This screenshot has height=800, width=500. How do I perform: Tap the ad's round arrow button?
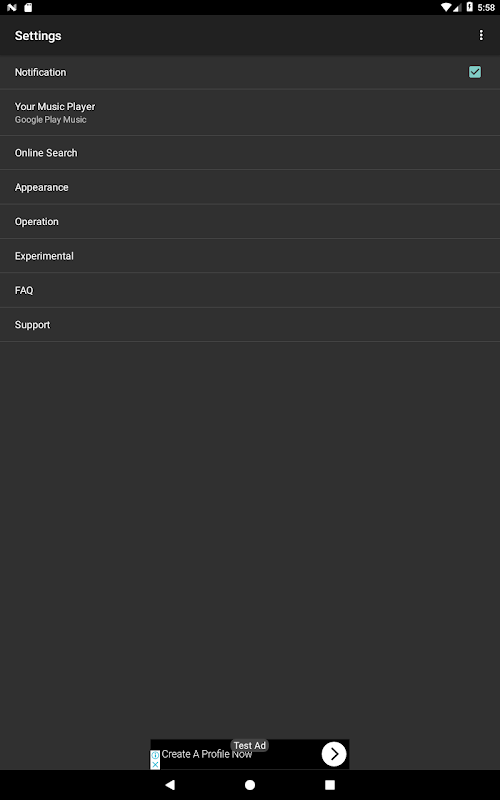pyautogui.click(x=334, y=754)
